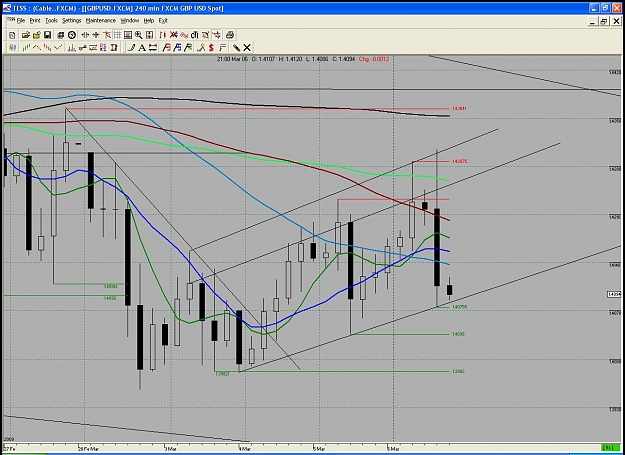Click the red starburst X icon

point(174,35)
